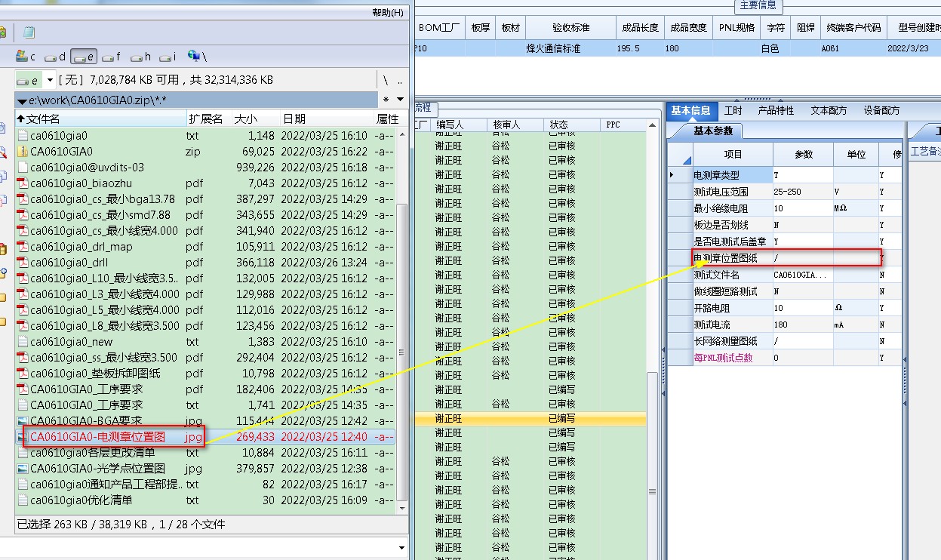Image resolution: width=941 pixels, height=560 pixels.
Task: Switch to drive i in the drive bar
Action: point(168,57)
